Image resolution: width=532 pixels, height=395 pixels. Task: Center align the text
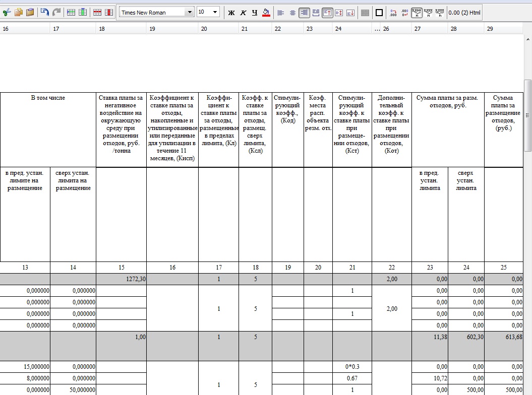pos(292,12)
